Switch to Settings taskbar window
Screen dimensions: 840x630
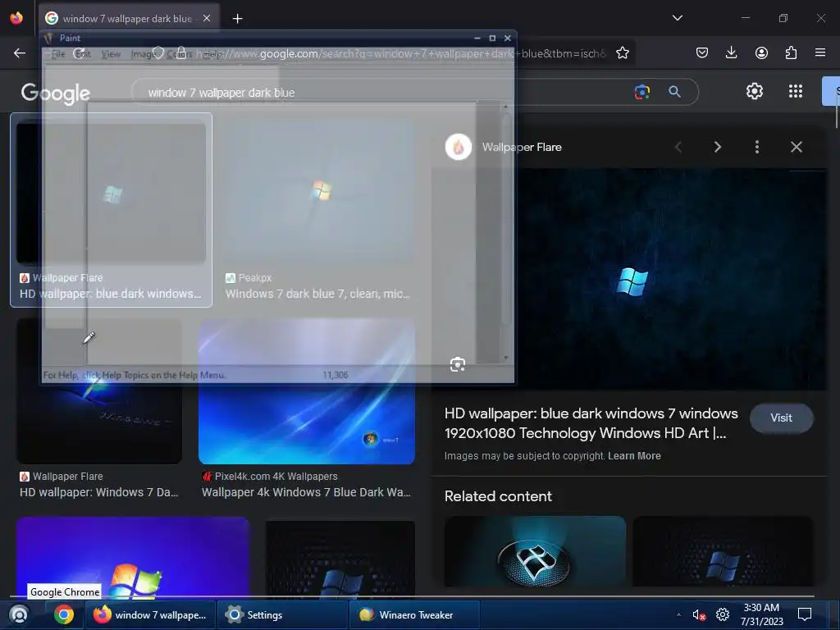tap(282, 615)
